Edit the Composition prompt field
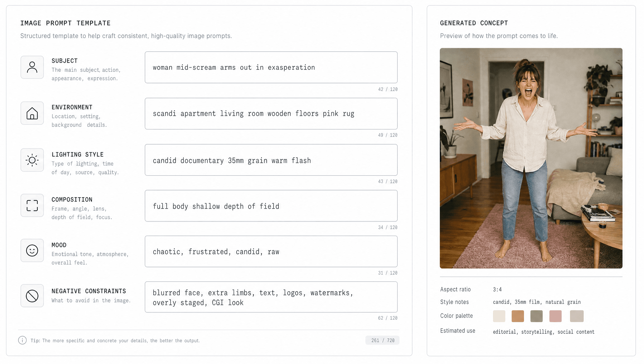644x364 pixels. (x=271, y=206)
